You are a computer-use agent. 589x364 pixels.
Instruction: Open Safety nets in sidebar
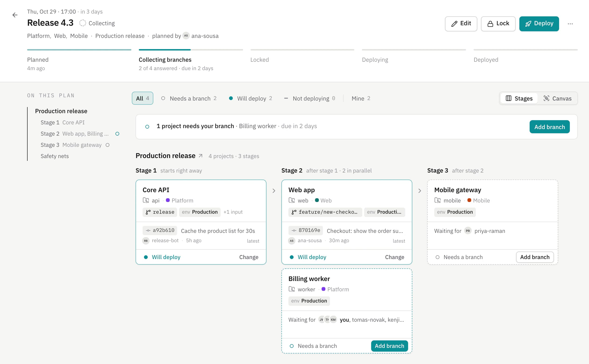coord(55,156)
